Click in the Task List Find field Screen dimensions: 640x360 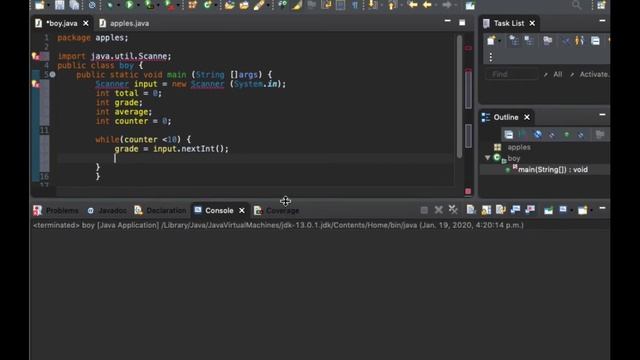click(x=511, y=74)
